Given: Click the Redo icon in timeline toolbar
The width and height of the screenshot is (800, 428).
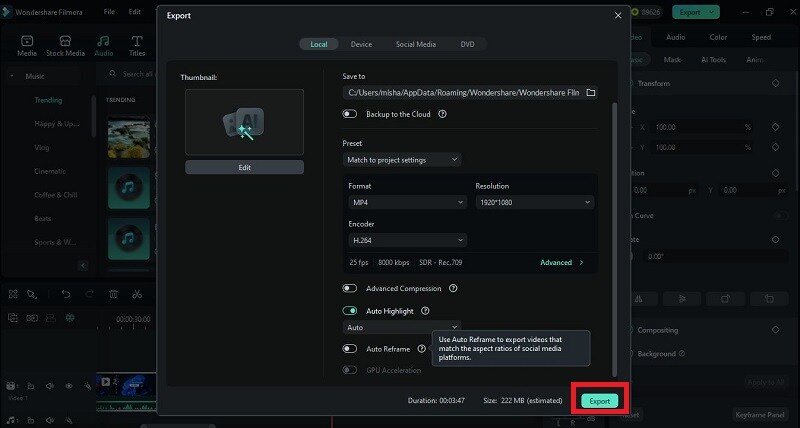Looking at the screenshot, I should coord(89,294).
